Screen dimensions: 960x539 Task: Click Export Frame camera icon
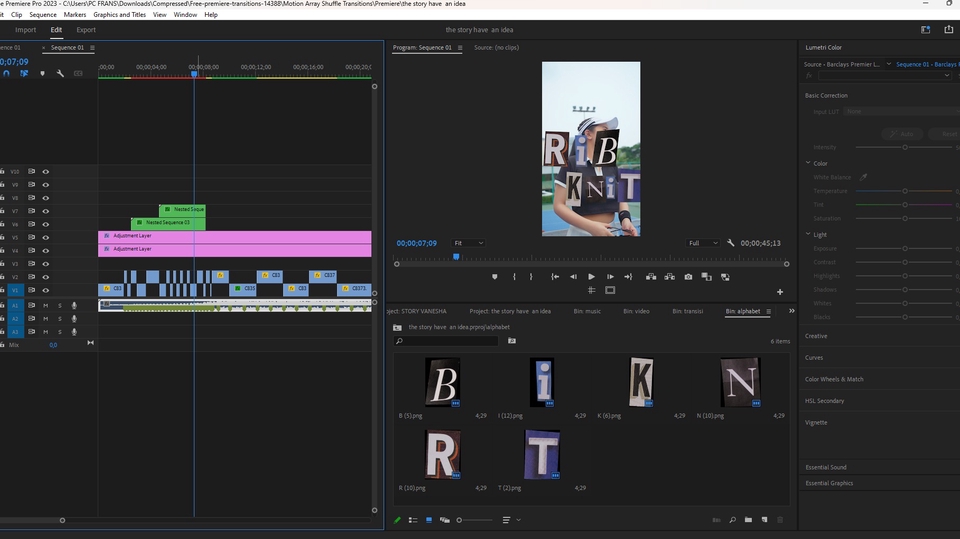(x=688, y=277)
